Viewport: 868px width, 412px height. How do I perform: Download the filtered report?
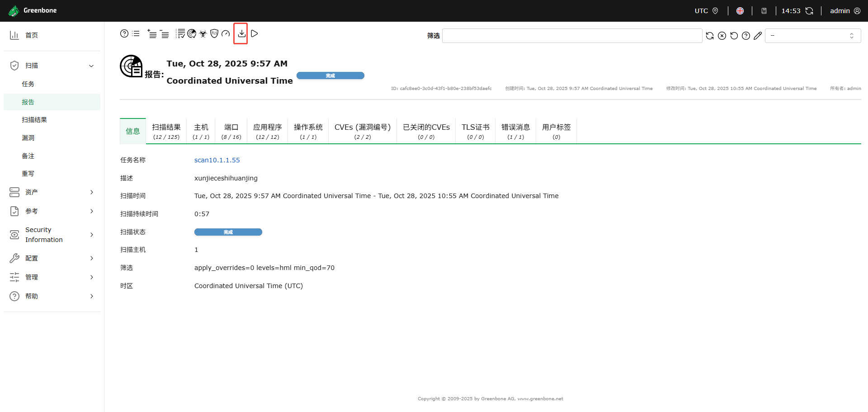242,33
